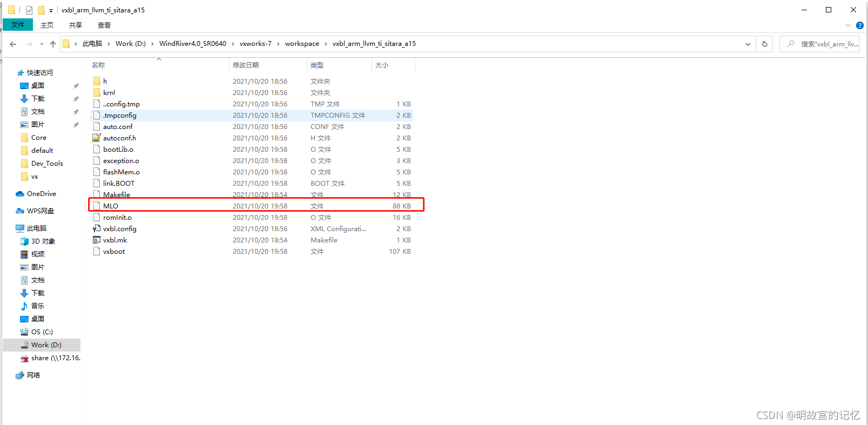868x425 pixels.
Task: Open 音乐 library in sidebar
Action: pyautogui.click(x=38, y=306)
